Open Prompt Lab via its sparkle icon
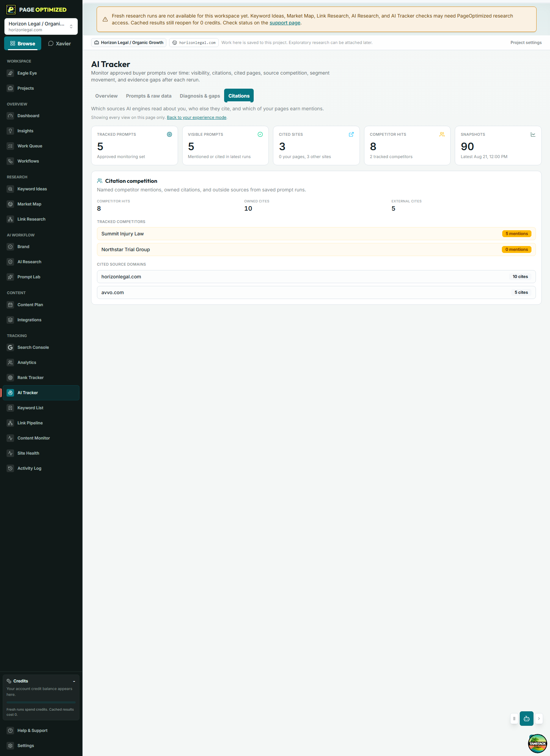Screen dimensions: 550x756 coord(10,277)
